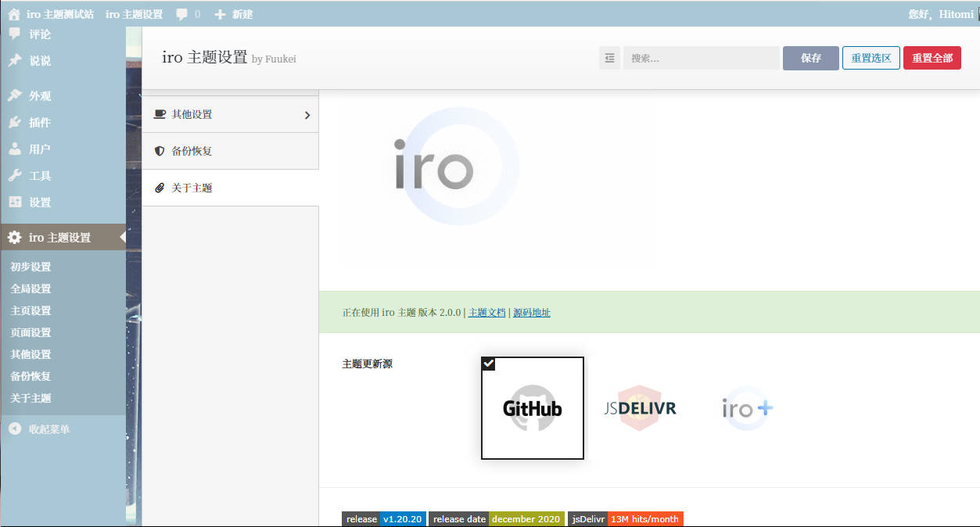980x527 pixels.
Task: Open the 用户 user icon
Action: tap(15, 149)
